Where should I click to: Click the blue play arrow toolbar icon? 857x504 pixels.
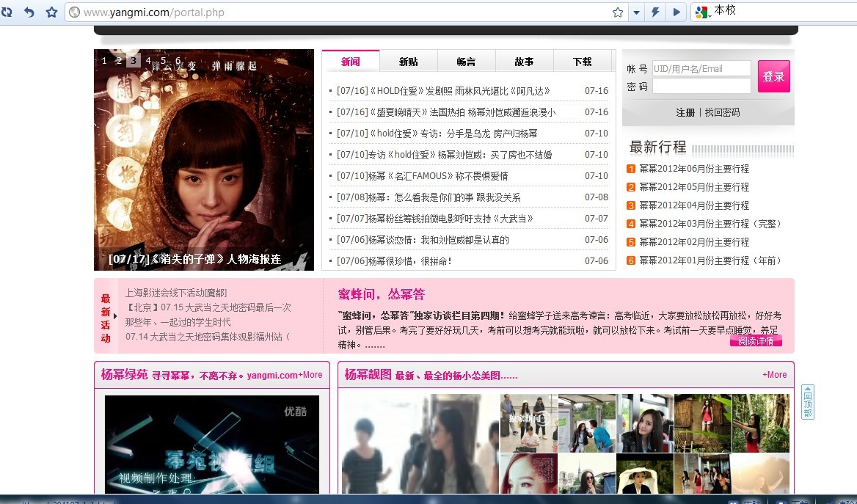pyautogui.click(x=676, y=12)
